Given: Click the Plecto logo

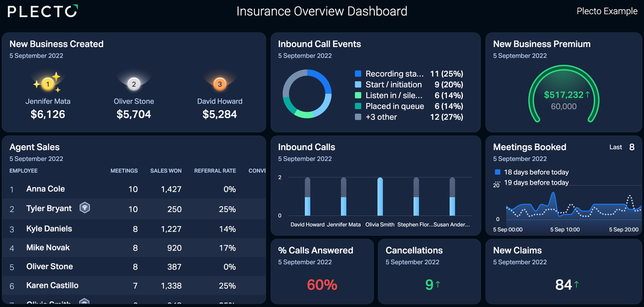Looking at the screenshot, I should [x=42, y=11].
